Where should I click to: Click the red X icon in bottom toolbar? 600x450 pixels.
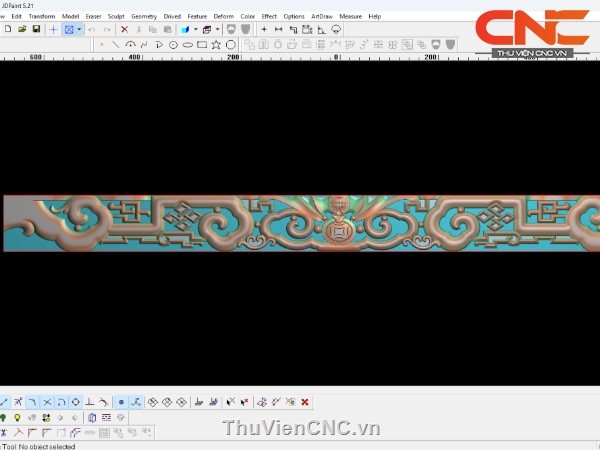[x=304, y=402]
